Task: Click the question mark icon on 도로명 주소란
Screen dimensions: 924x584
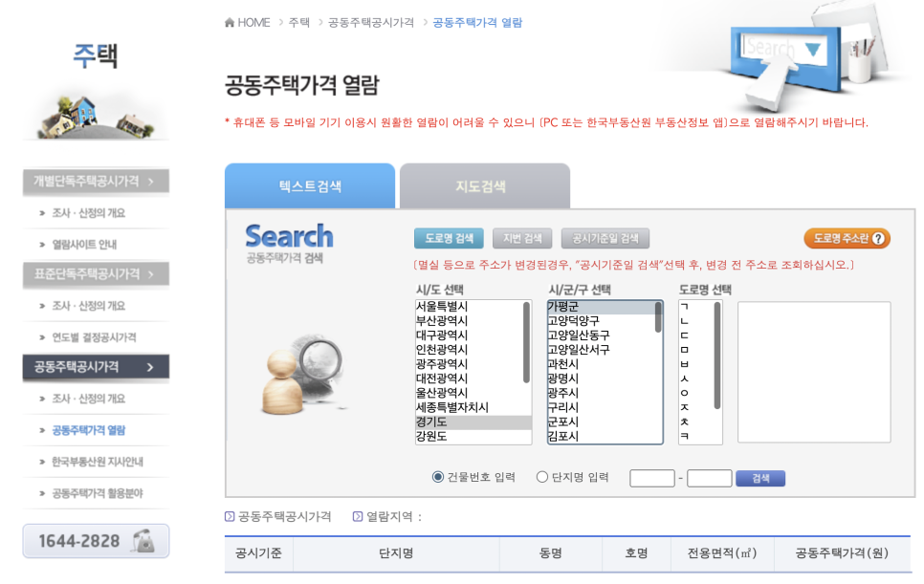Action: pos(878,238)
